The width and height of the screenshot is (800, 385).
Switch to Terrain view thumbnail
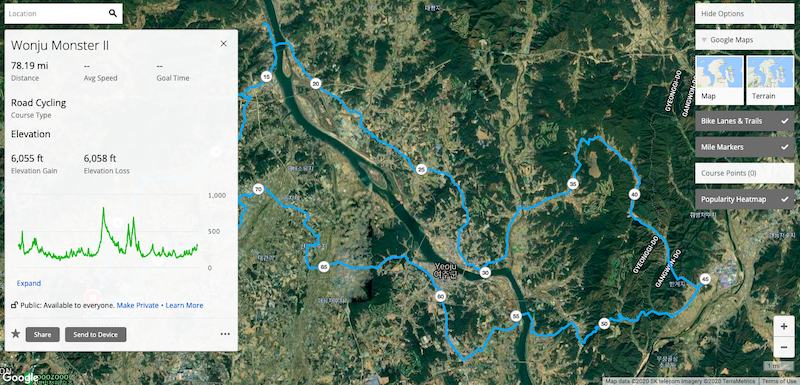pyautogui.click(x=770, y=80)
